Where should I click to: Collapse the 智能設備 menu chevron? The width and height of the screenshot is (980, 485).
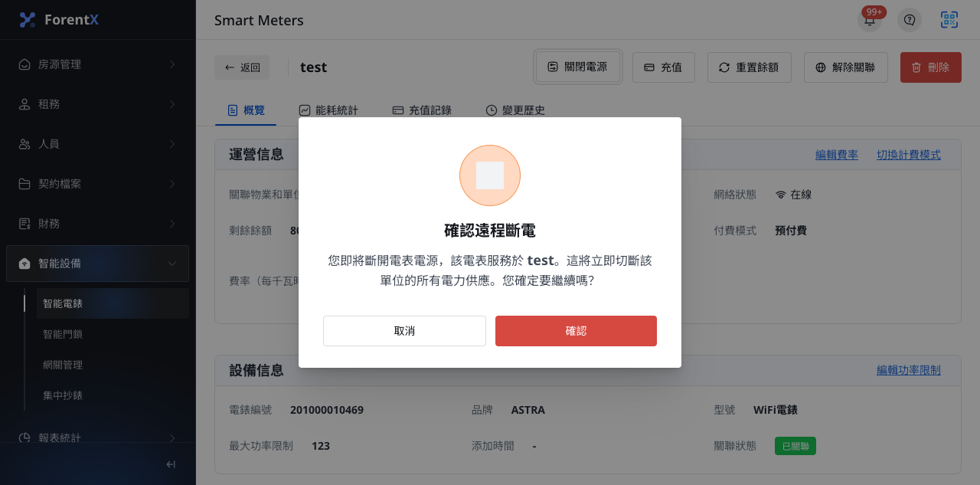(171, 264)
